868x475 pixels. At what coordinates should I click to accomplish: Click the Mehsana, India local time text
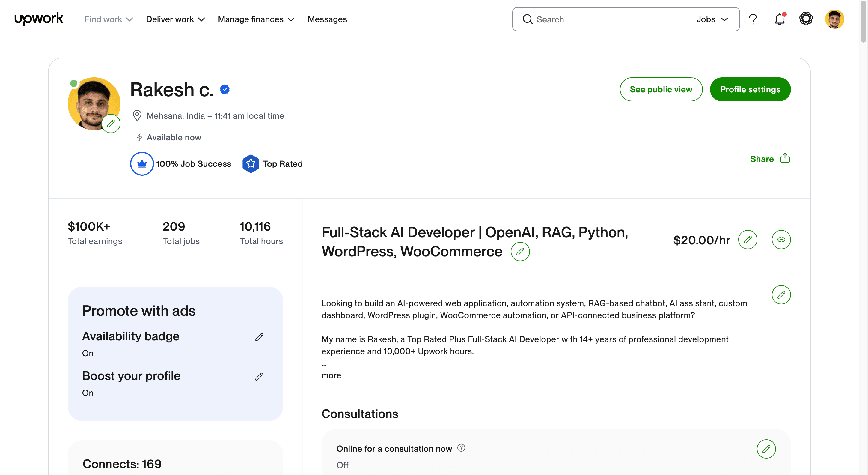[215, 116]
